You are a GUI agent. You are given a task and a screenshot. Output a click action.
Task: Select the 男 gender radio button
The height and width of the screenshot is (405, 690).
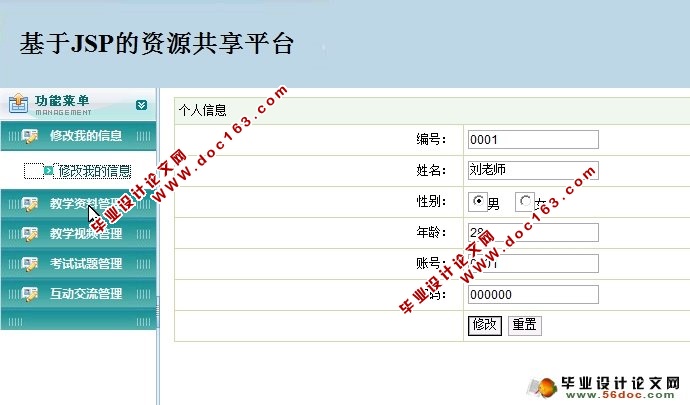click(x=478, y=201)
